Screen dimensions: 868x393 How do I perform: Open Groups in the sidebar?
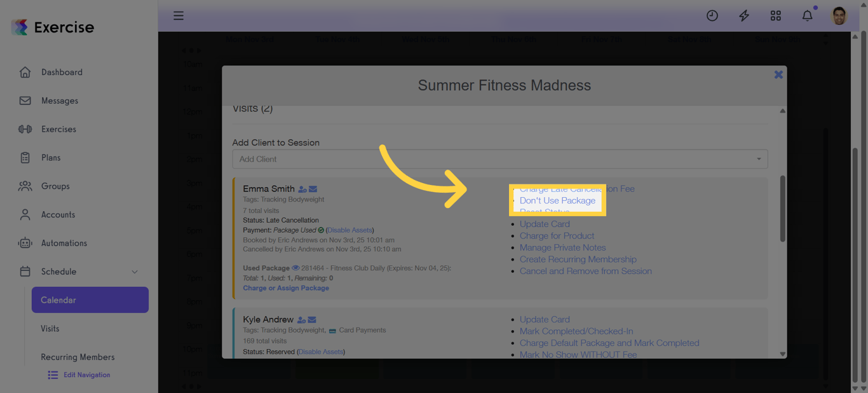tap(55, 186)
